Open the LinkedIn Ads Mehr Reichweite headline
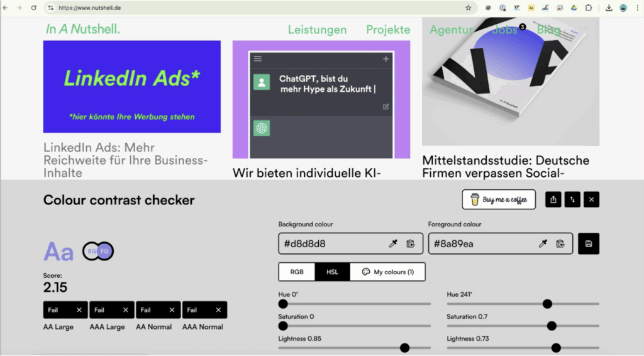 (x=125, y=160)
